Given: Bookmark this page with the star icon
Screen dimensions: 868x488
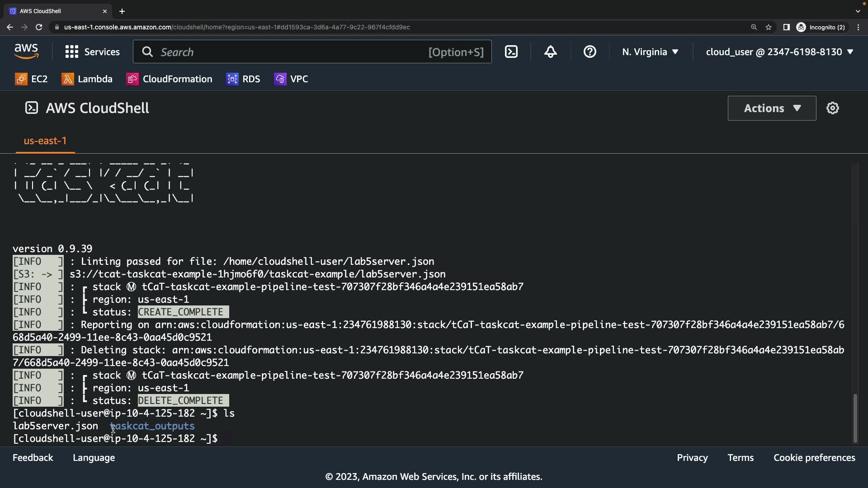Looking at the screenshot, I should coord(769,27).
